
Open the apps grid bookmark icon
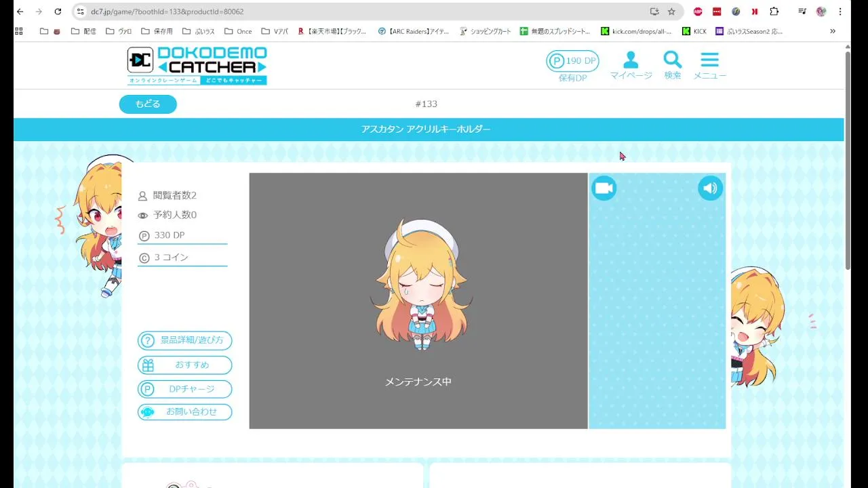point(19,31)
